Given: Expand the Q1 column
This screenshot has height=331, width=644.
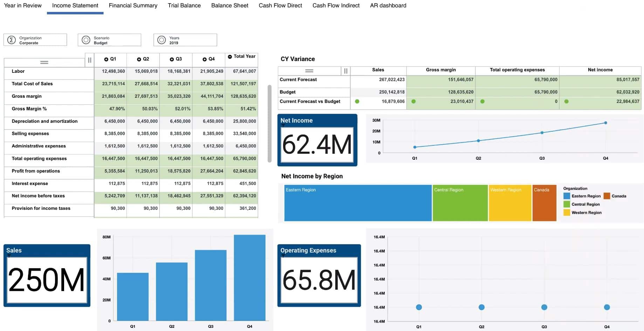Looking at the screenshot, I should [106, 60].
